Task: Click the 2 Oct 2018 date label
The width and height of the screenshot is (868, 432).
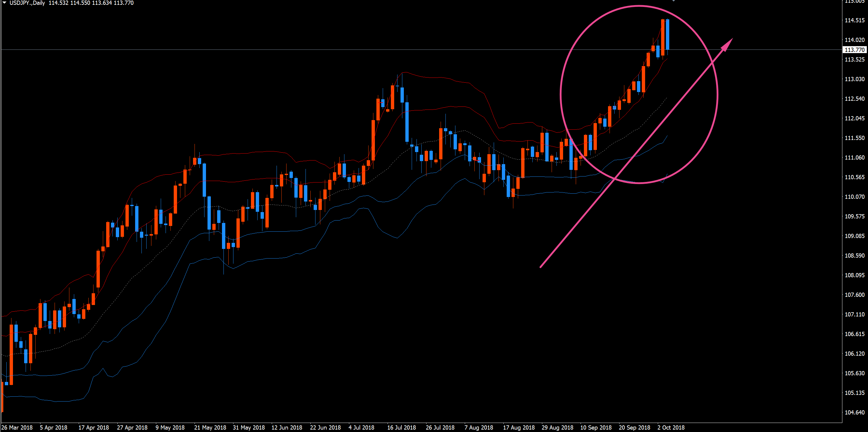Action: [671, 427]
